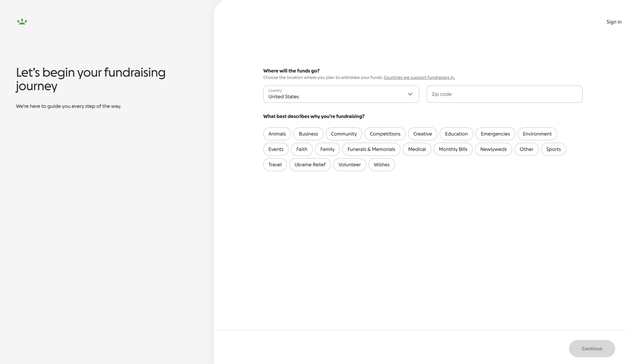Select the Business category chip

[x=308, y=134]
